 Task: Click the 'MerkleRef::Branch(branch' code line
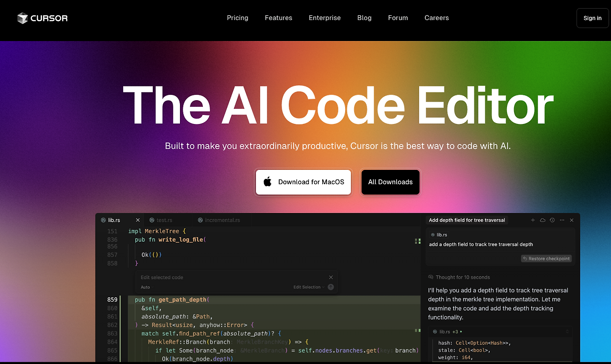tap(229, 342)
